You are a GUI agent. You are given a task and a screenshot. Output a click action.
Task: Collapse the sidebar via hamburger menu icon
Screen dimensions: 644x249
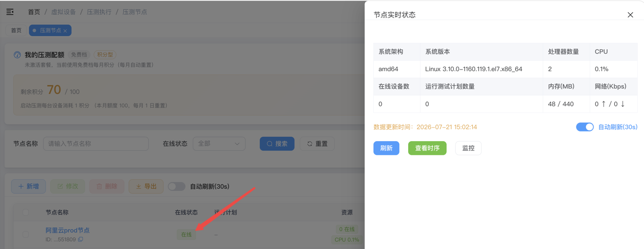[x=10, y=12]
